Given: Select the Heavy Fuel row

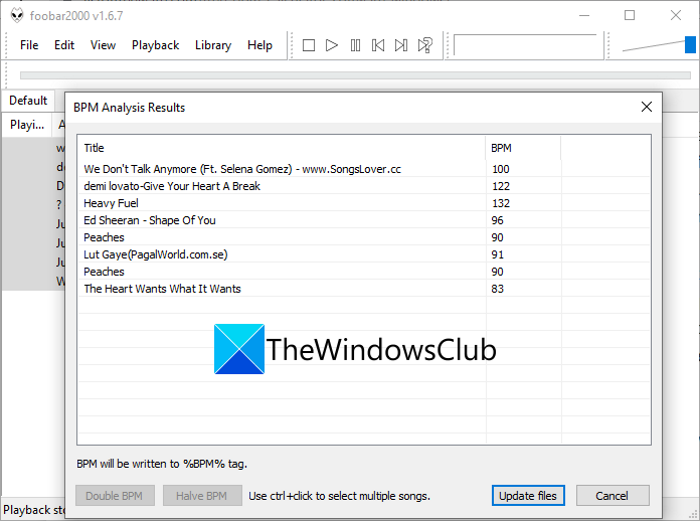Looking at the screenshot, I should 364,203.
